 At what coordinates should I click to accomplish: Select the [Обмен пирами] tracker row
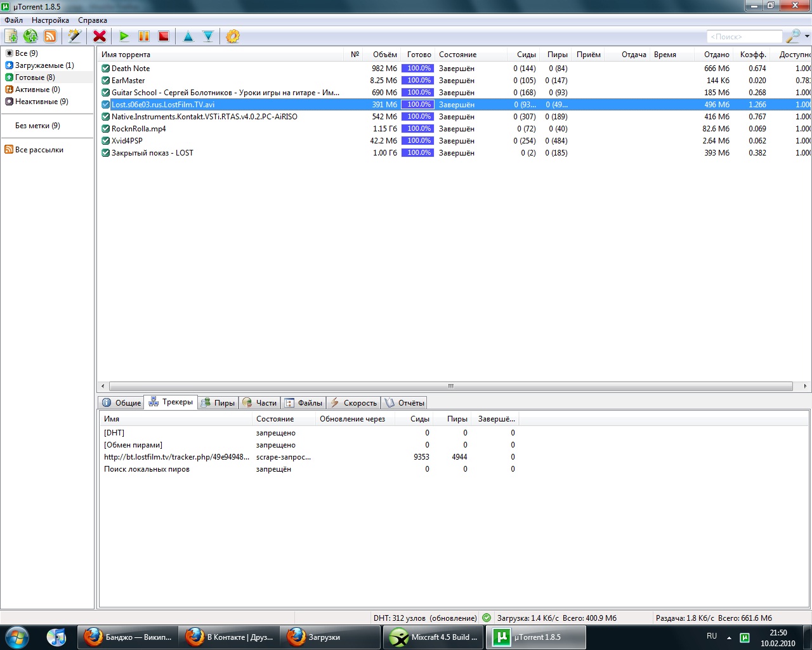(310, 445)
